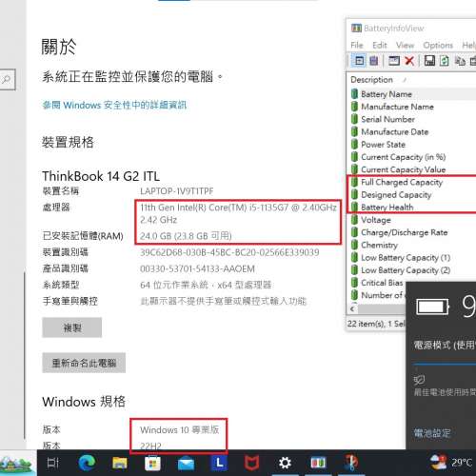
Task: Click the horizontal scrollbar left arrow
Action: tap(352, 308)
